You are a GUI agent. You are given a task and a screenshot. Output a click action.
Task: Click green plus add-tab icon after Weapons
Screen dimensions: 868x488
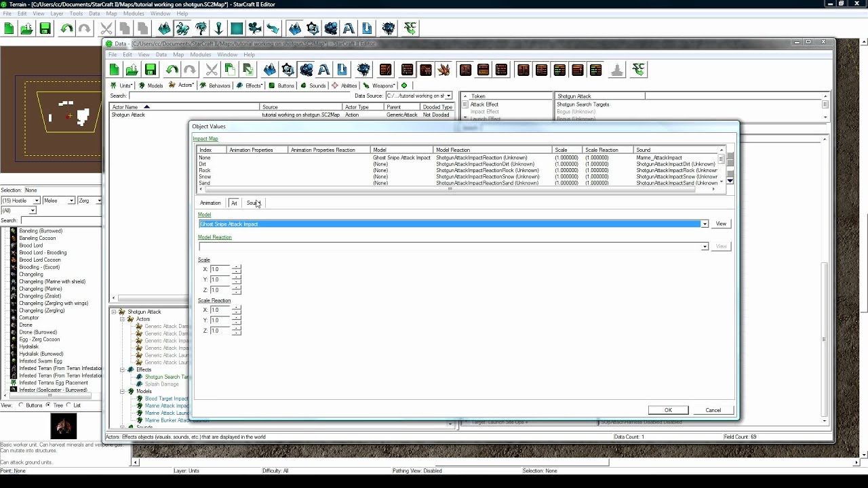tap(404, 85)
